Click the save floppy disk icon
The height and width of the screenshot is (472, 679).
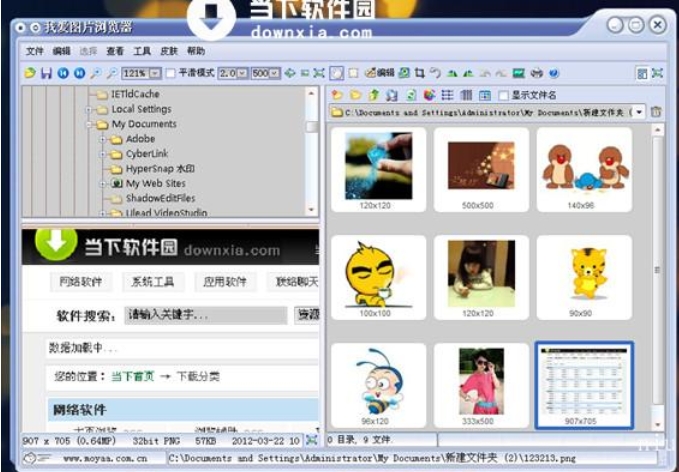46,73
